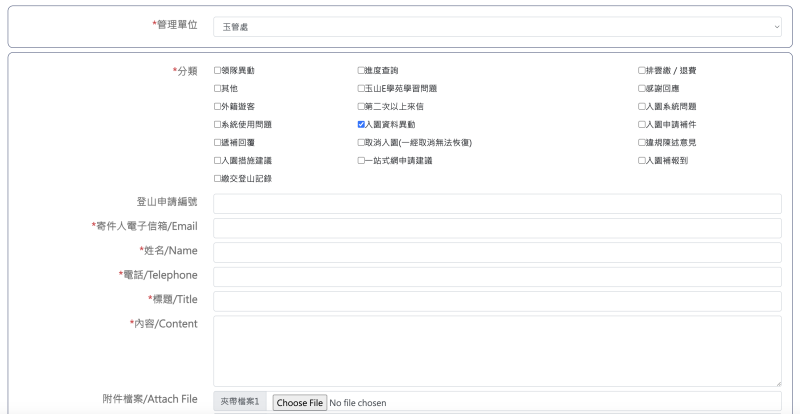Check the 入園補報到 checkbox
The image size is (800, 414).
click(x=642, y=160)
